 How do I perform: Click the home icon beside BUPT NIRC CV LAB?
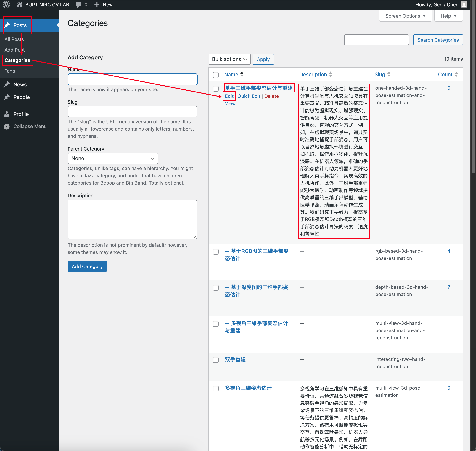click(x=19, y=5)
